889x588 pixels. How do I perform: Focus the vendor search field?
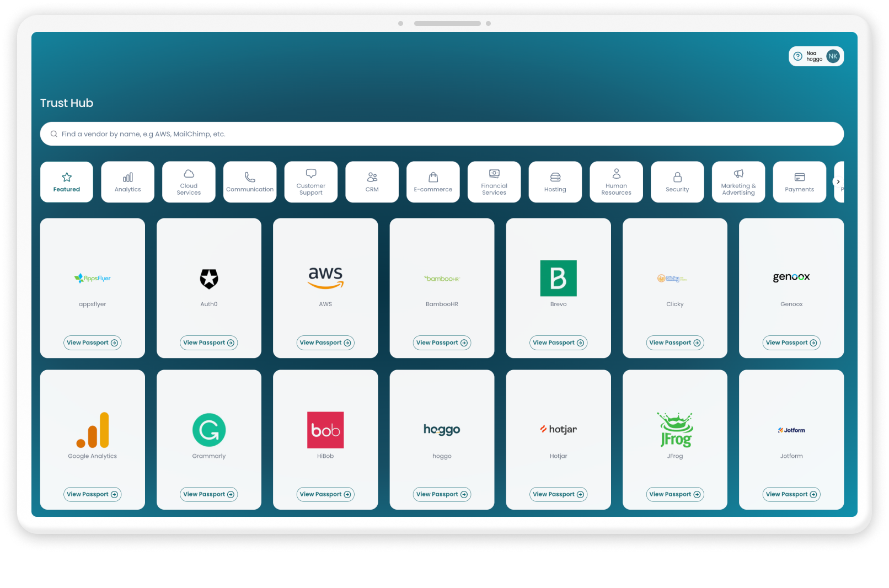[x=442, y=134]
